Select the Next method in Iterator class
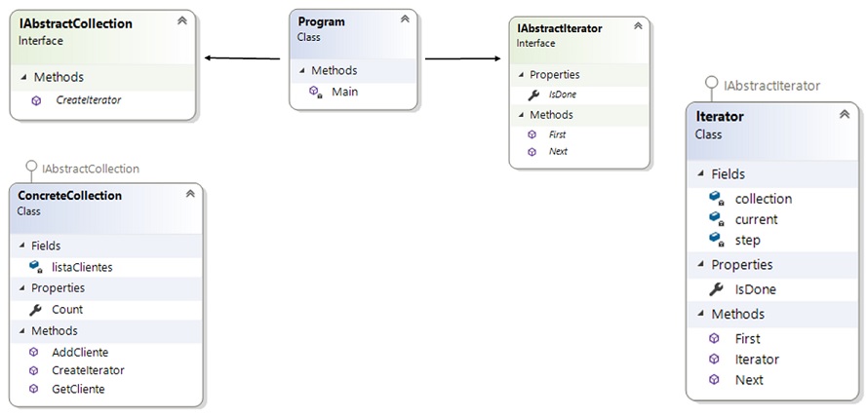This screenshot has height=417, width=868. 749,380
